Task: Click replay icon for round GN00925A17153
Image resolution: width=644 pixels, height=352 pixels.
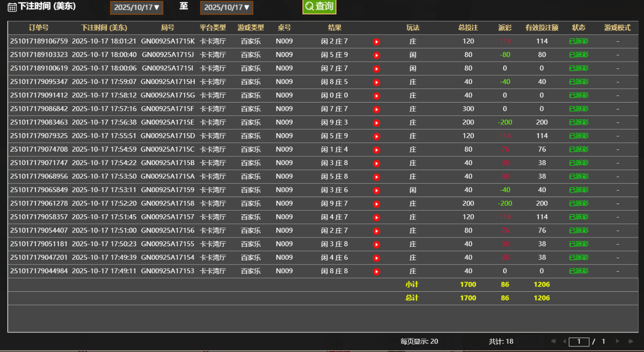Action: coord(377,272)
